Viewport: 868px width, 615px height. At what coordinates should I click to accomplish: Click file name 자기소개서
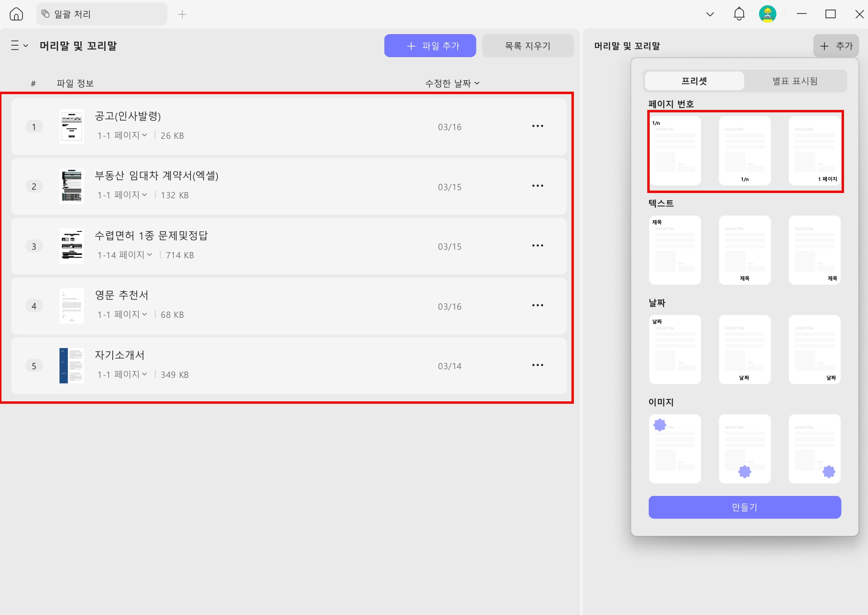(x=119, y=355)
